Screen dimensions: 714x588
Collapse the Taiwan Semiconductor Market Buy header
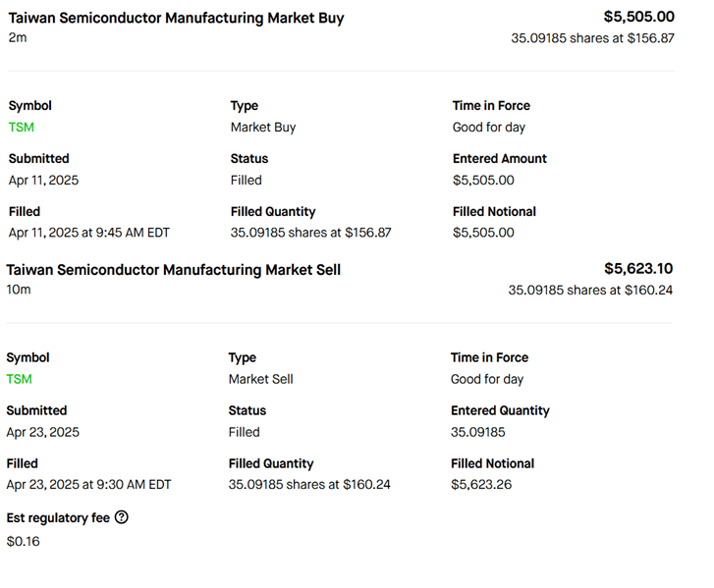[177, 18]
